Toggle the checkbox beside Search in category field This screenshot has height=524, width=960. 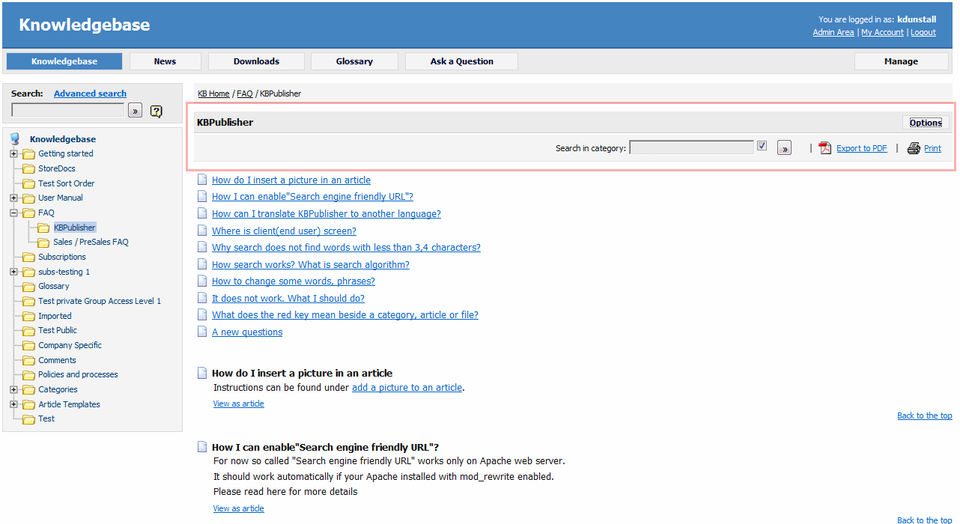762,146
